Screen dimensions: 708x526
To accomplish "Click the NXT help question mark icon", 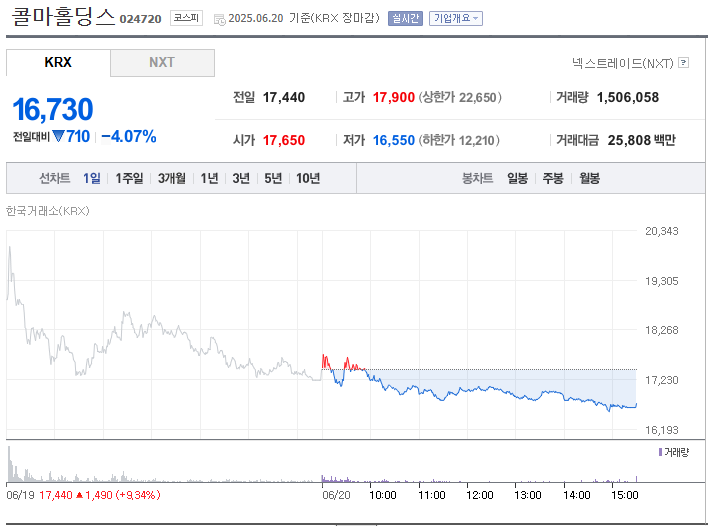I will 684,63.
